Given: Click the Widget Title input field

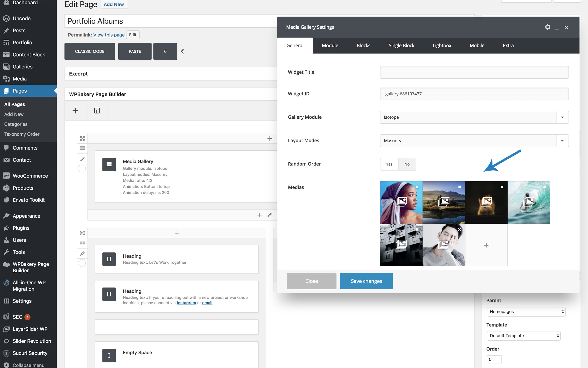Looking at the screenshot, I should coord(474,72).
